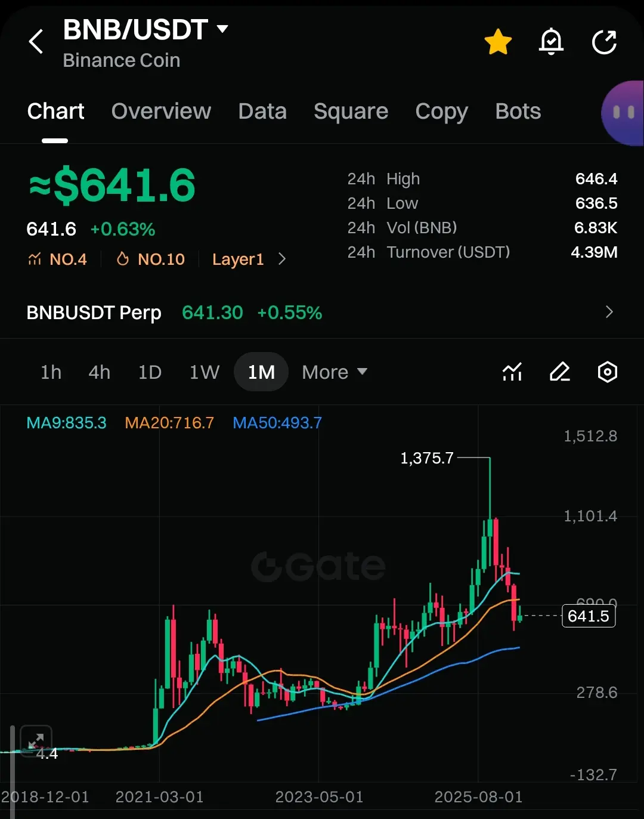
Task: Tap the chevron on the BNBUSDT Perp row
Action: click(609, 312)
